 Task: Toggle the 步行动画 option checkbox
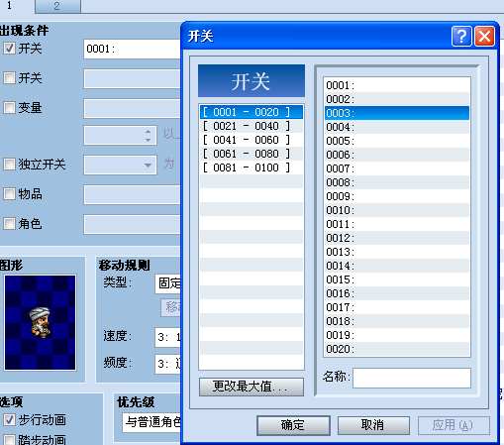tap(9, 420)
